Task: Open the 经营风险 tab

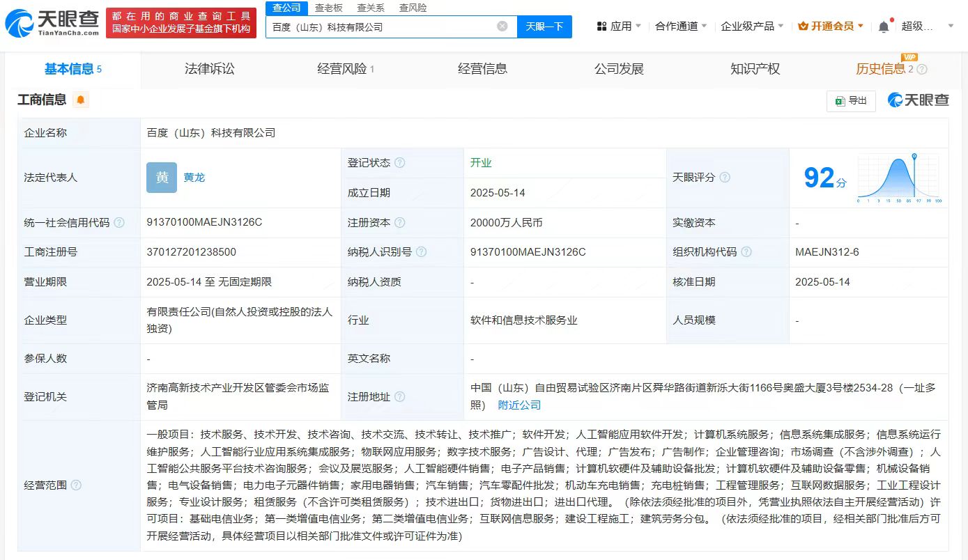Action: (x=346, y=69)
